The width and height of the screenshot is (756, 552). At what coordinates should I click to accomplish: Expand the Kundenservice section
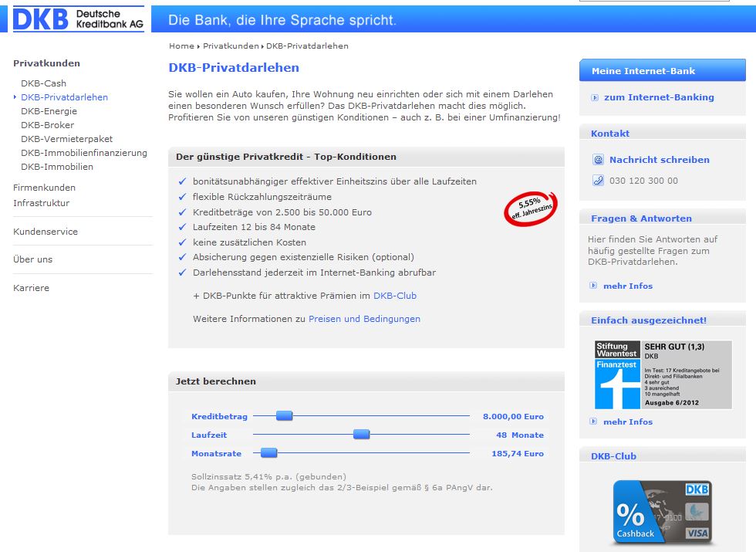46,232
